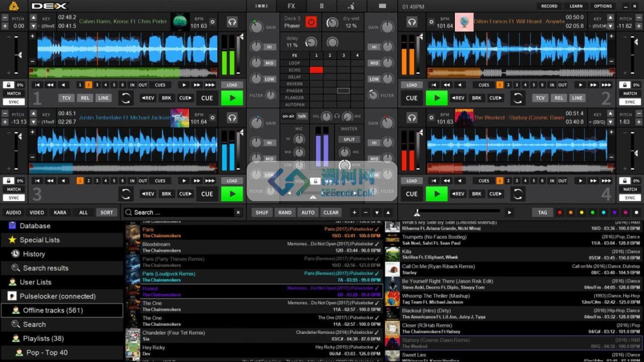
Task: Select the red tag color dot
Action: click(559, 213)
